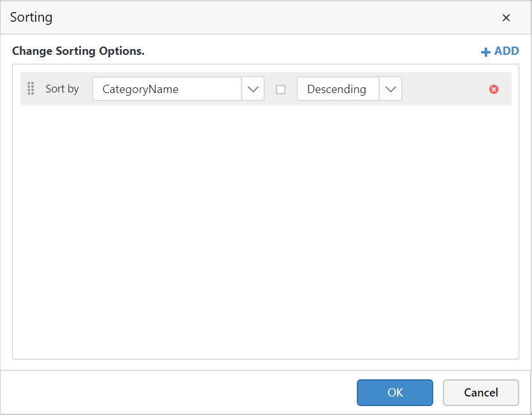Click the "Change Sorting Options." heading
The width and height of the screenshot is (532, 415).
tap(78, 51)
